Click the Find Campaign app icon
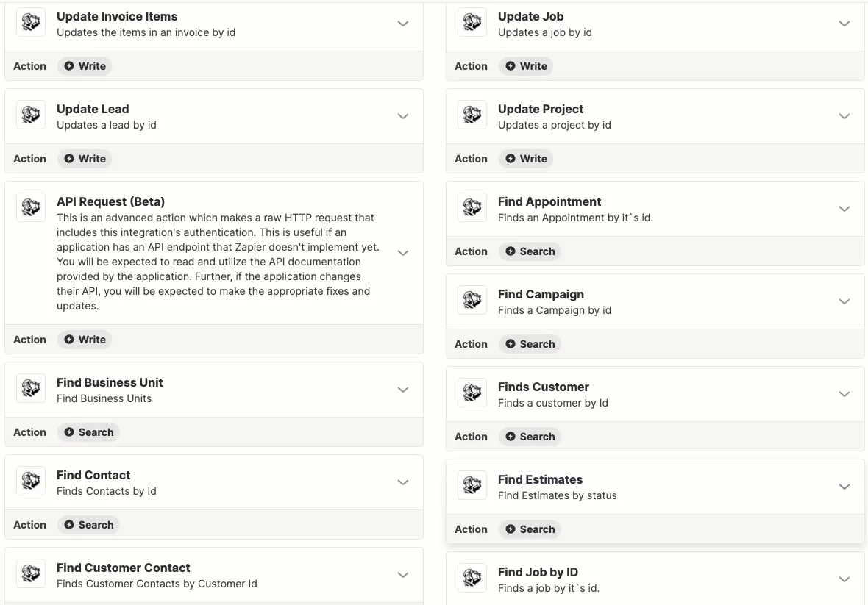 pyautogui.click(x=472, y=301)
